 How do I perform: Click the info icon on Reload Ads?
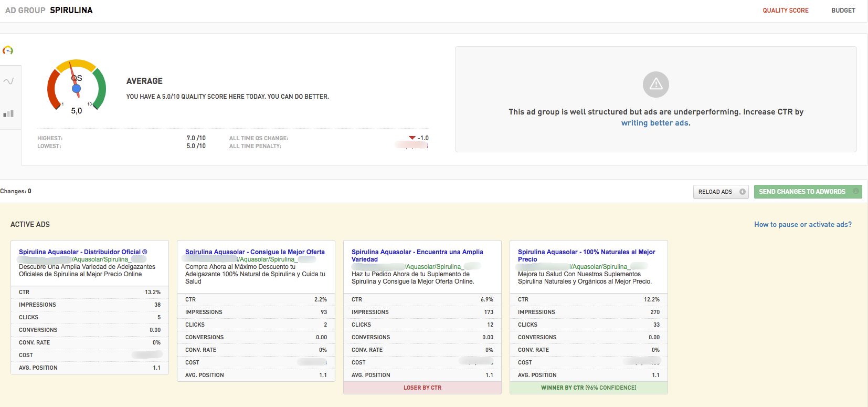click(x=742, y=192)
